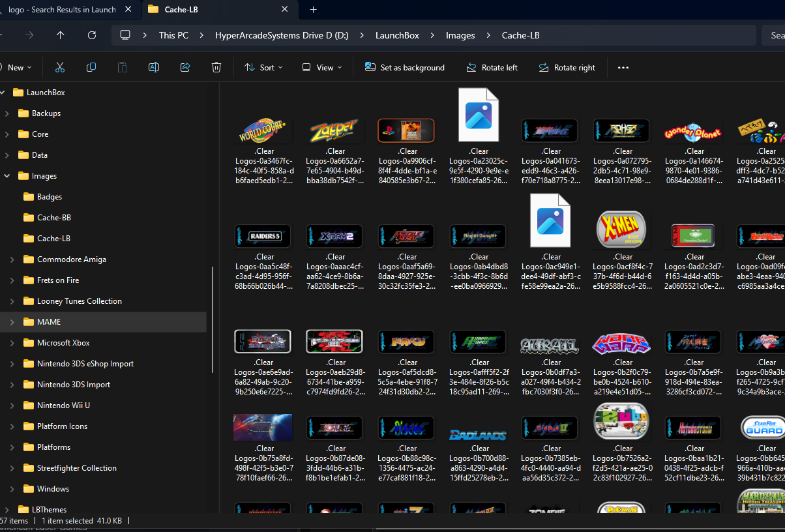The image size is (785, 532).
Task: Close the logo Search Results tab
Action: pyautogui.click(x=128, y=9)
